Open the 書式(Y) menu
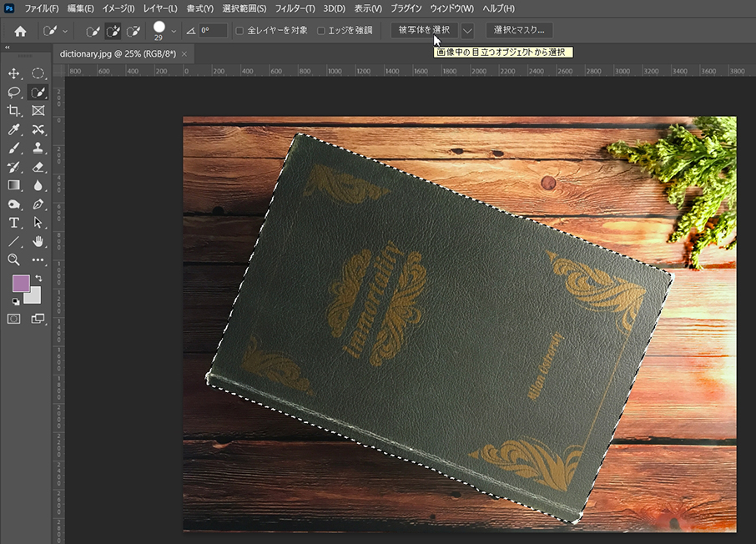Screen dimensions: 756x544 200,8
